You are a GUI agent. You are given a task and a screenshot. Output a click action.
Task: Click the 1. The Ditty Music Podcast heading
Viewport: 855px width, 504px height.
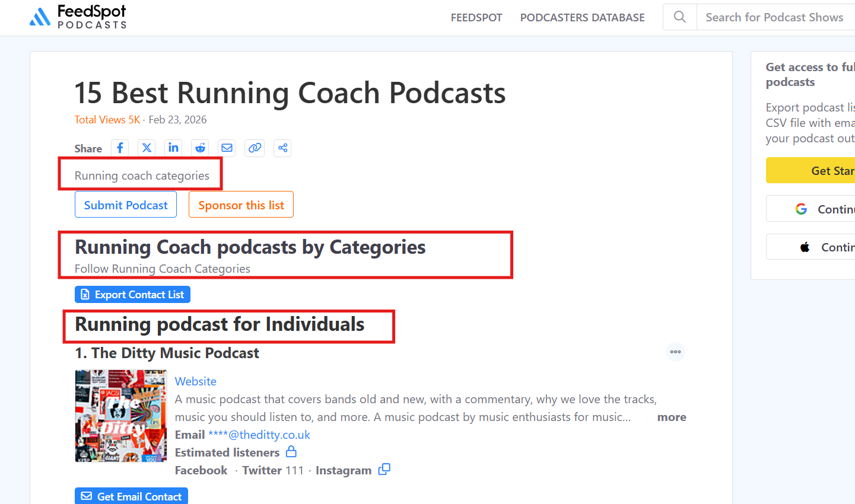167,353
